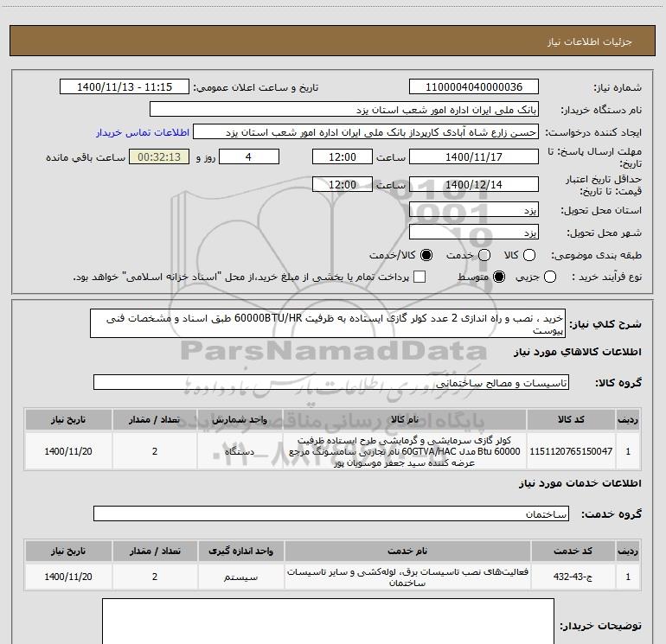Select the کالا radio button

point(529,255)
